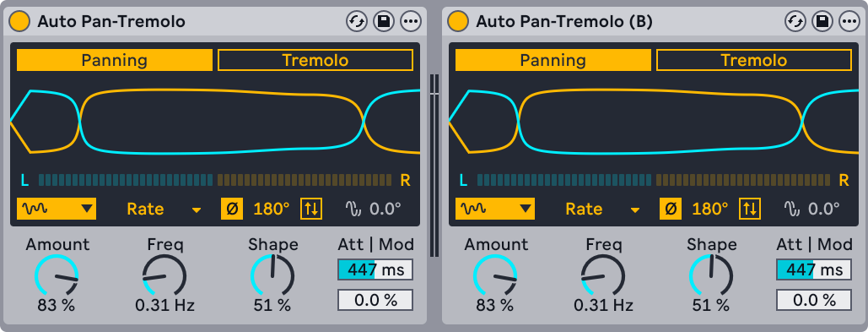Click the offset wave icon in Auto Pan-Tremolo (B)
This screenshot has width=868, height=332.
click(x=792, y=209)
